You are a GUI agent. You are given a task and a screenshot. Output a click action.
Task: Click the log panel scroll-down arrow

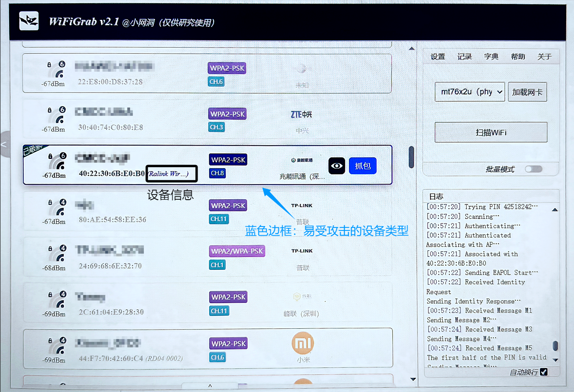click(x=555, y=360)
